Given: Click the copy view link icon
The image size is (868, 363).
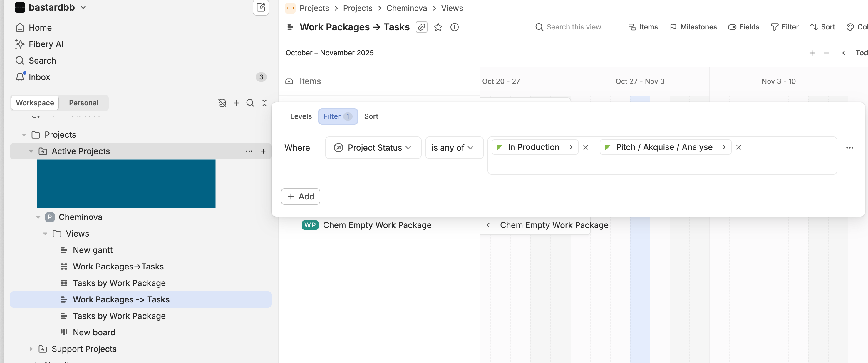Looking at the screenshot, I should [421, 27].
